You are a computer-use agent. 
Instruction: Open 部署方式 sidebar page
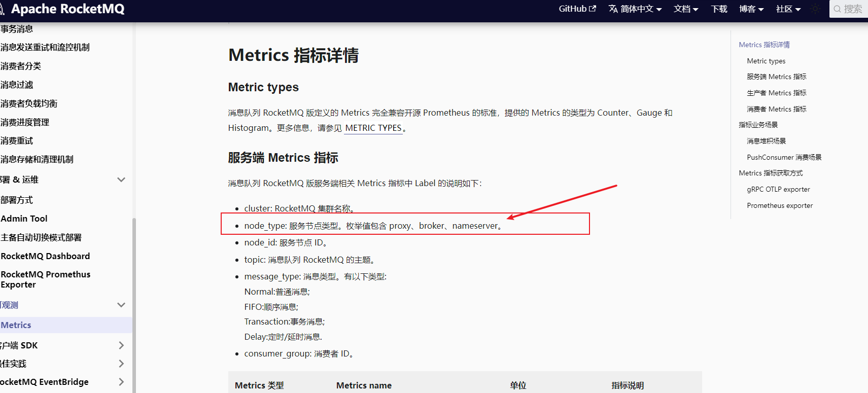click(x=17, y=200)
